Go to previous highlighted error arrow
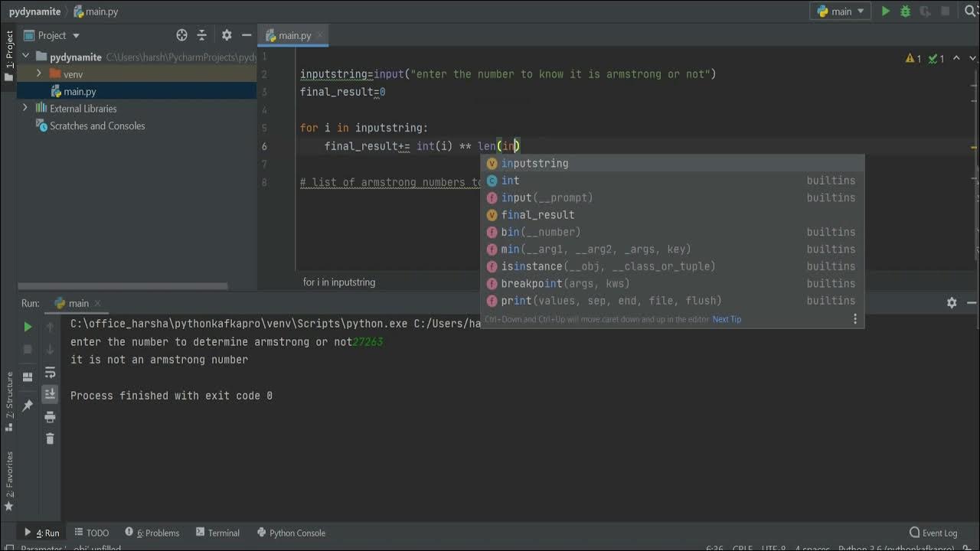Viewport: 980px width, 551px height. (x=956, y=58)
